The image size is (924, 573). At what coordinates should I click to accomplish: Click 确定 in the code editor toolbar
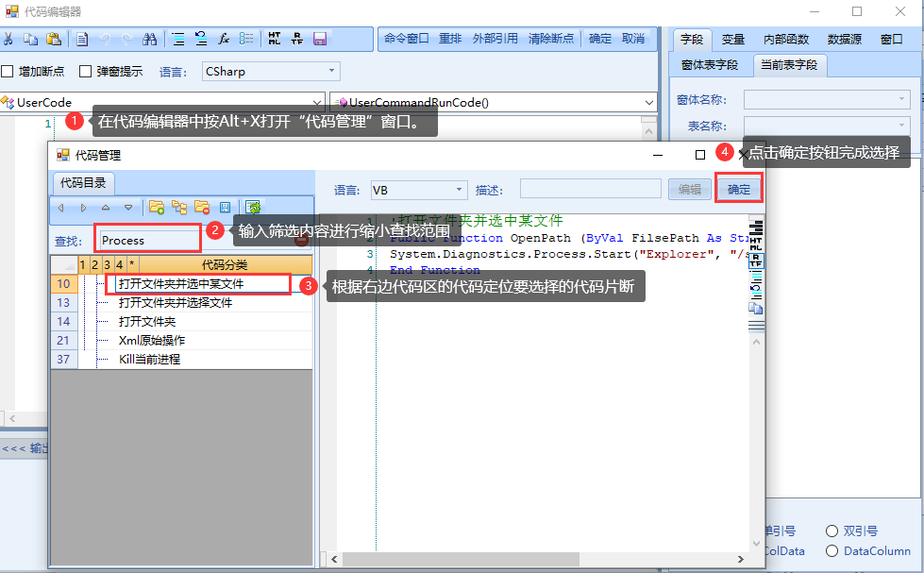(600, 39)
